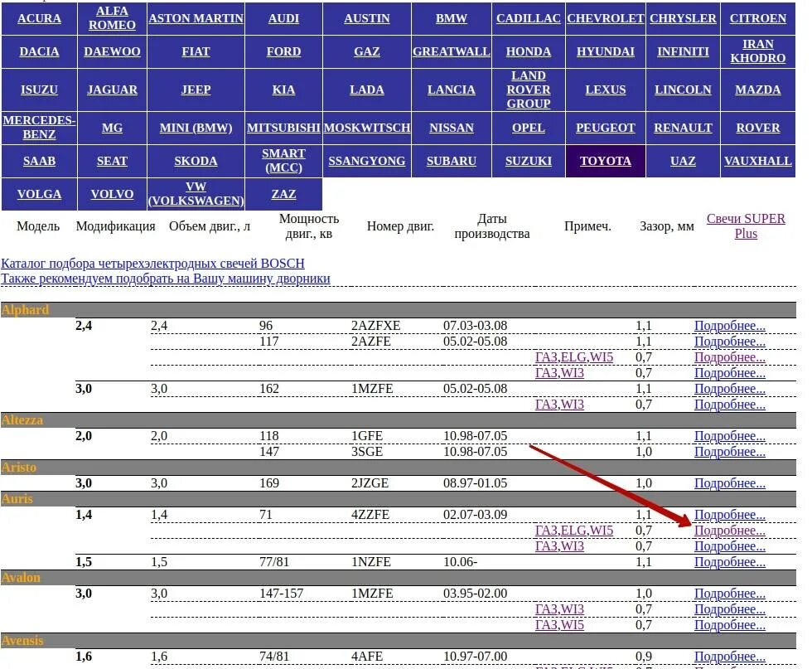The width and height of the screenshot is (812, 669).
Task: Open the LEXUS brand link
Action: tap(606, 90)
